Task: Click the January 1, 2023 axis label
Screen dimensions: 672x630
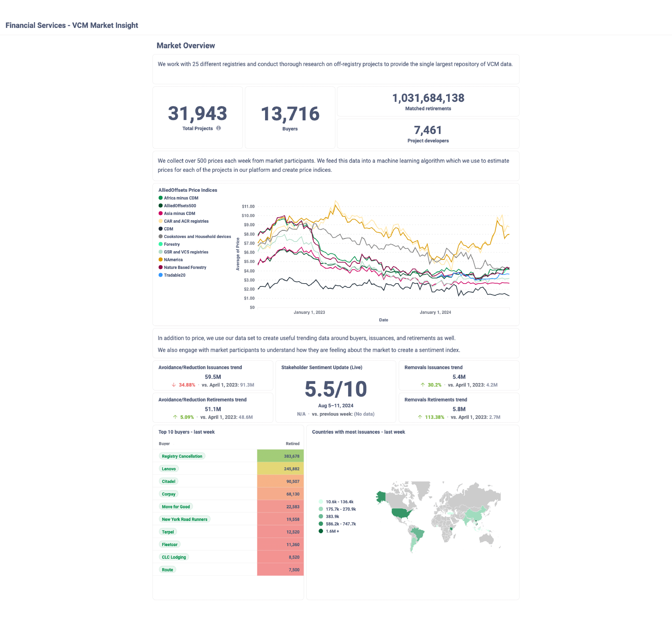Action: click(x=309, y=312)
